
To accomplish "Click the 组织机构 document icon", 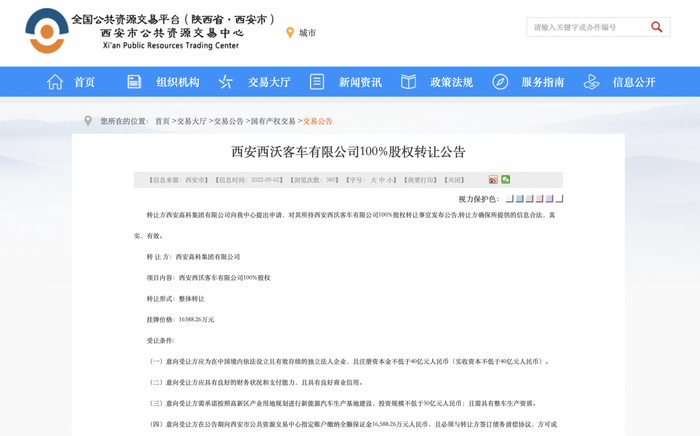I will pyautogui.click(x=134, y=82).
